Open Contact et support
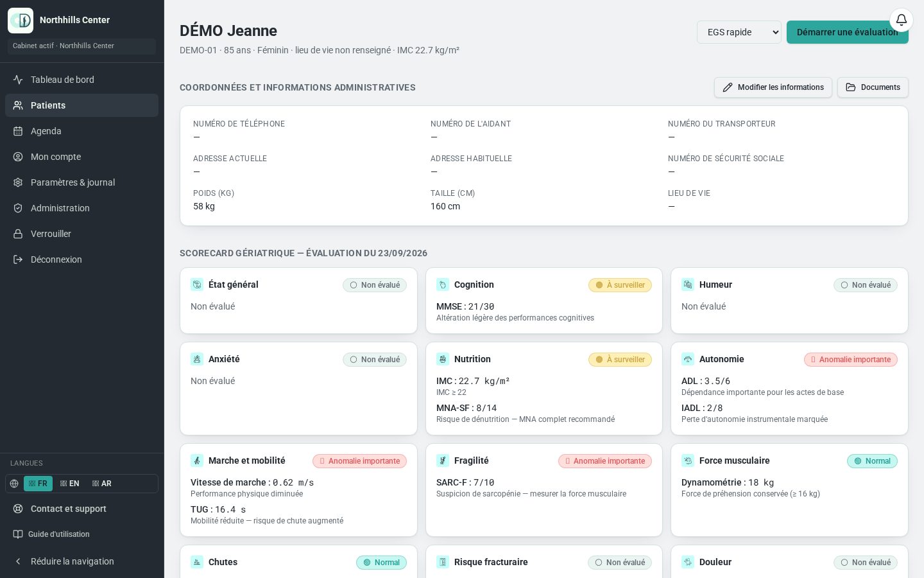This screenshot has height=578, width=924. (81, 509)
